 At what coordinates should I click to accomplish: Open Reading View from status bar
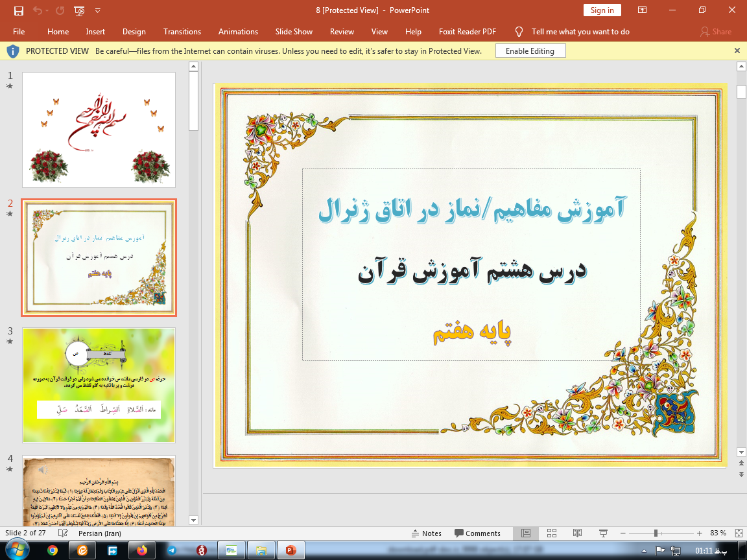[577, 533]
